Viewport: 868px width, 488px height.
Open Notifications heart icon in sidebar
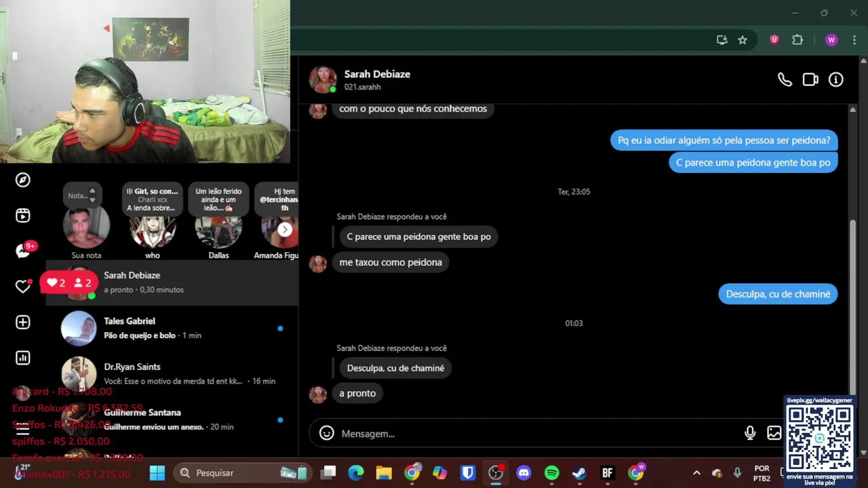23,287
